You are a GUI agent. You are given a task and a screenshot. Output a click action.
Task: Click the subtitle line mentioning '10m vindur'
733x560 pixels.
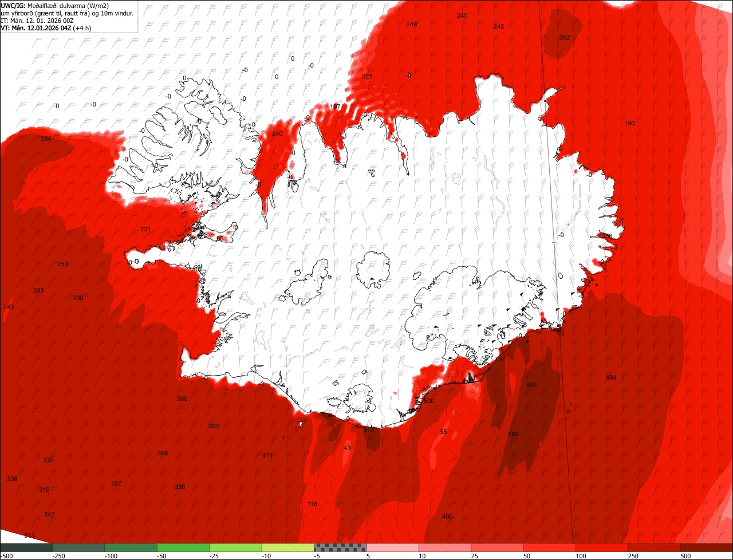click(67, 13)
